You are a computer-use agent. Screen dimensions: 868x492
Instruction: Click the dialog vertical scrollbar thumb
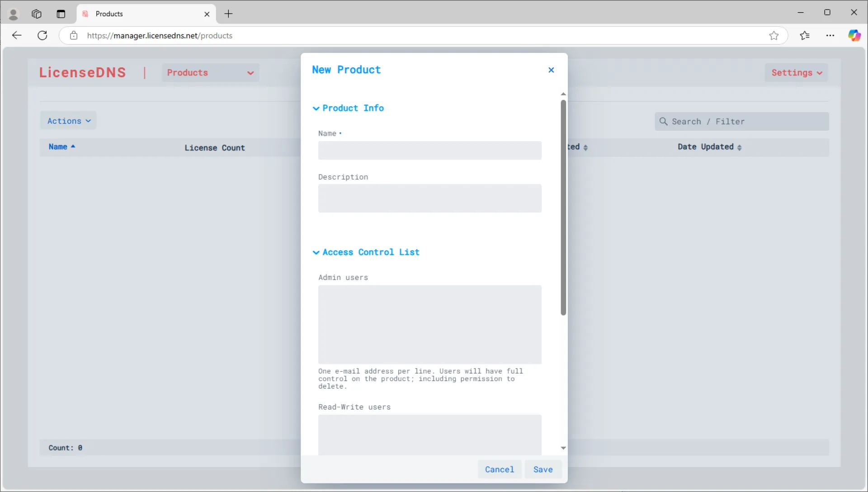pos(563,208)
